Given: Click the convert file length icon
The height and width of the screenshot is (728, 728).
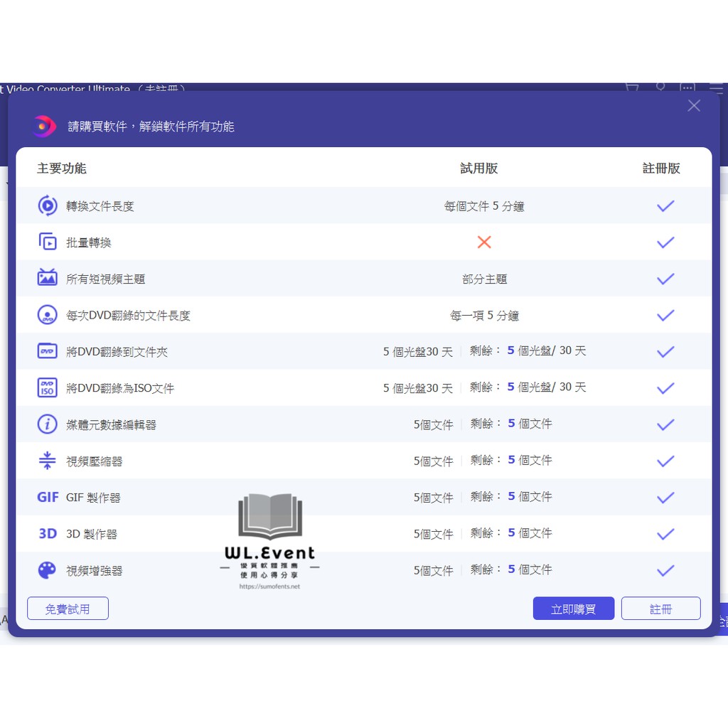Looking at the screenshot, I should coord(48,205).
